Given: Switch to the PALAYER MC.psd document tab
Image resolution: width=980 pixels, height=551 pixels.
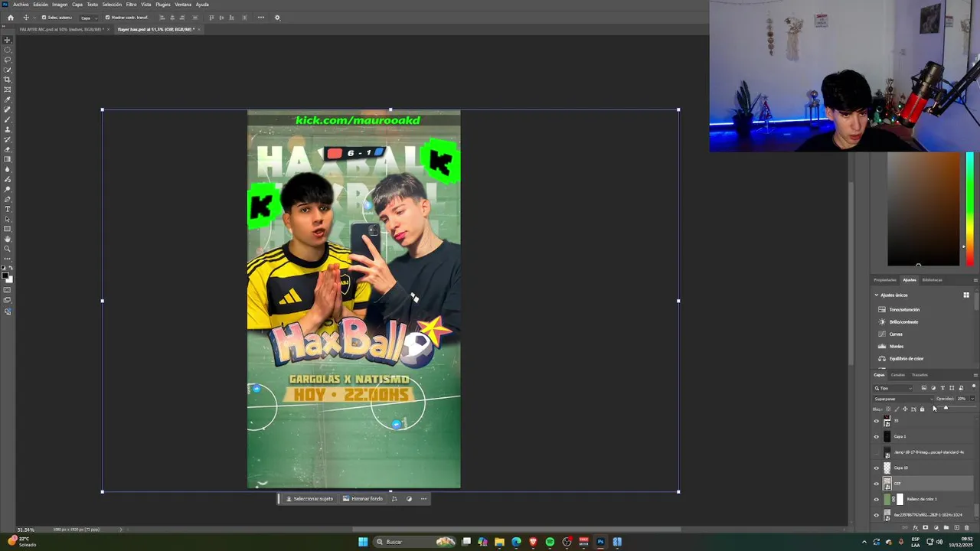Looking at the screenshot, I should [61, 29].
